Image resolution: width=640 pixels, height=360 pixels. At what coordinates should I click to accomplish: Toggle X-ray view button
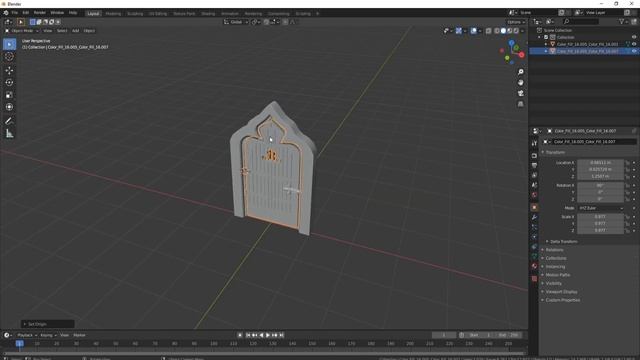(489, 31)
